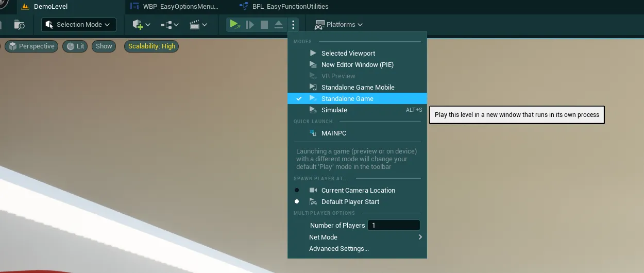The height and width of the screenshot is (273, 644).
Task: Choose Selected Viewport play mode
Action: pos(357,53)
